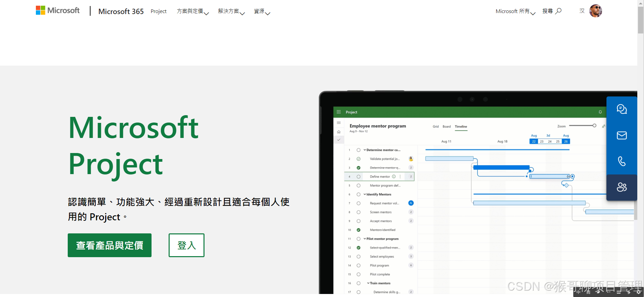Screen dimensions: 644x297
Task: Click the 查看產品與定價 button
Action: click(x=110, y=245)
